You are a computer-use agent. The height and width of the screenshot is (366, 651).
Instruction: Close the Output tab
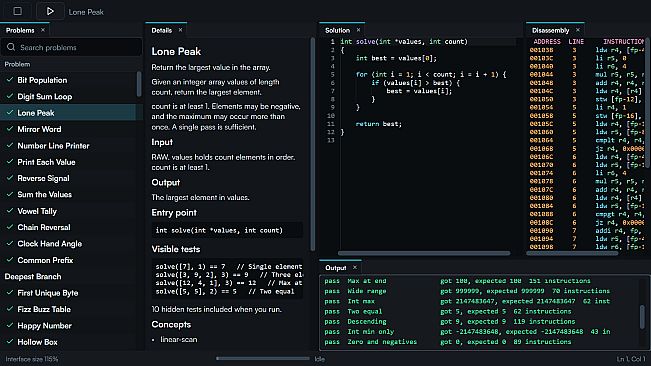click(355, 268)
